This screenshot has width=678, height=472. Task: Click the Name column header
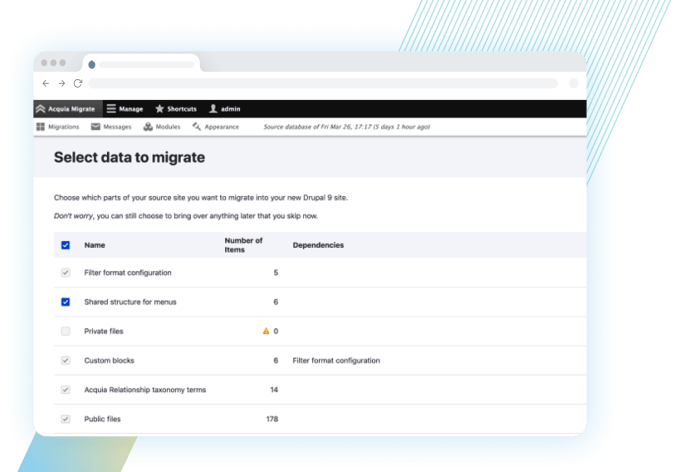94,245
